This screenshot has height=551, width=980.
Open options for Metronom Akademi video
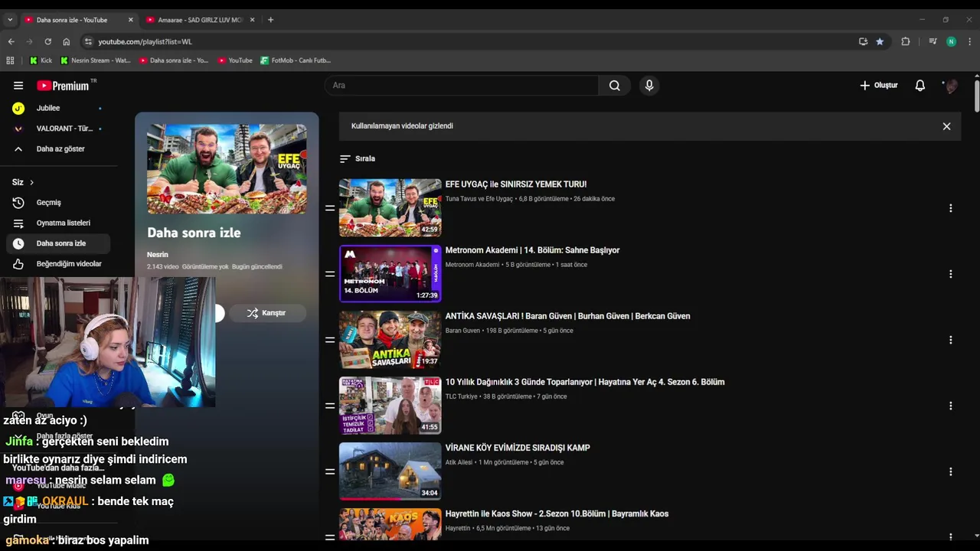coord(950,274)
